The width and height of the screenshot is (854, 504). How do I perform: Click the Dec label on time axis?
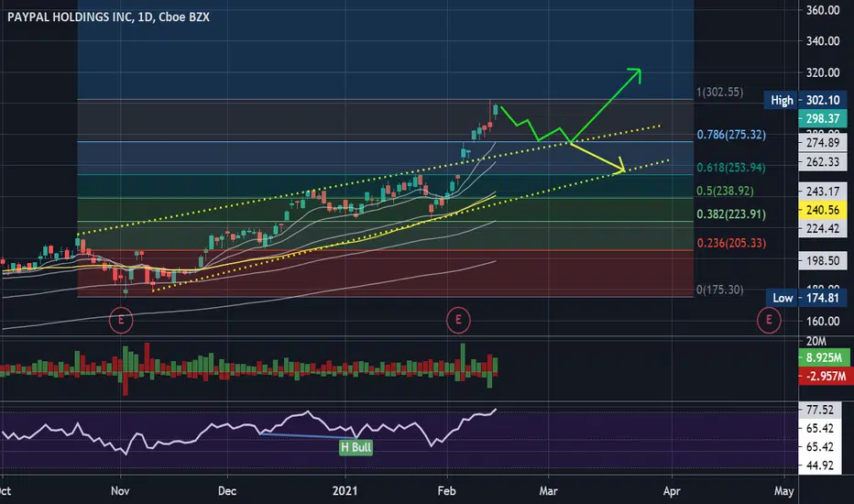click(227, 491)
